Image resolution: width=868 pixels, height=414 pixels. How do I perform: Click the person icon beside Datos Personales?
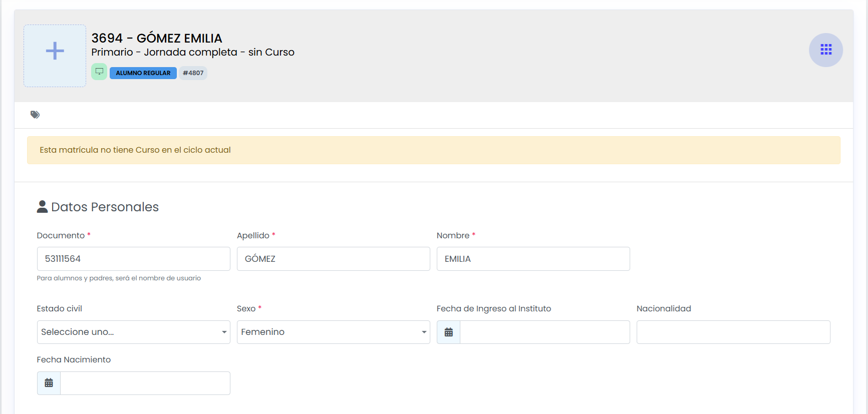pos(42,207)
